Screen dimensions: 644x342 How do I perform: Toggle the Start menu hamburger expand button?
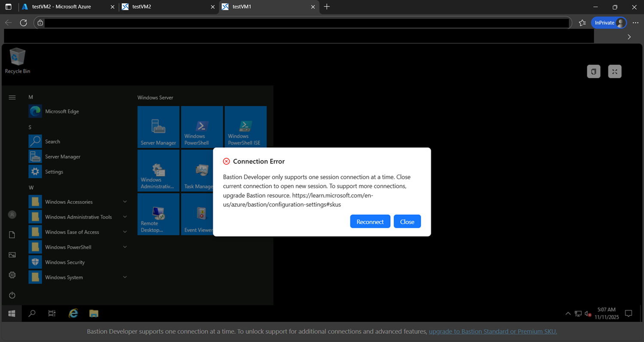tap(12, 98)
